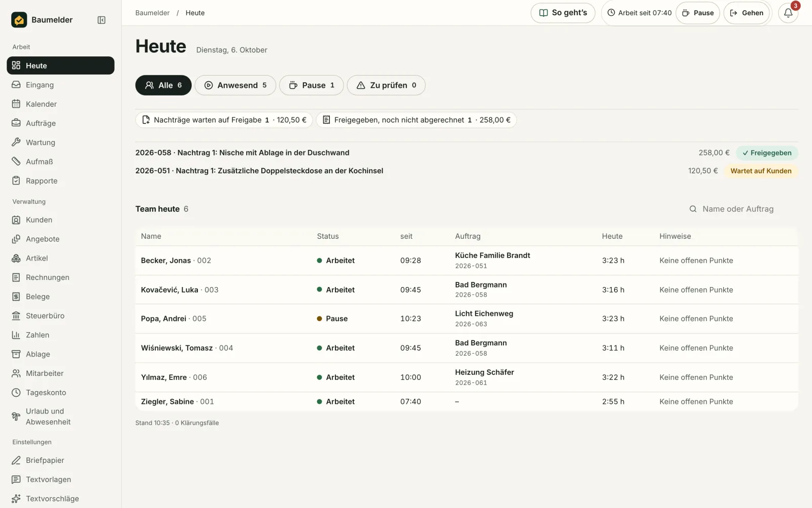Screen dimensions: 812x508
Task: Go to Kalender in sidebar
Action: [x=60, y=104]
